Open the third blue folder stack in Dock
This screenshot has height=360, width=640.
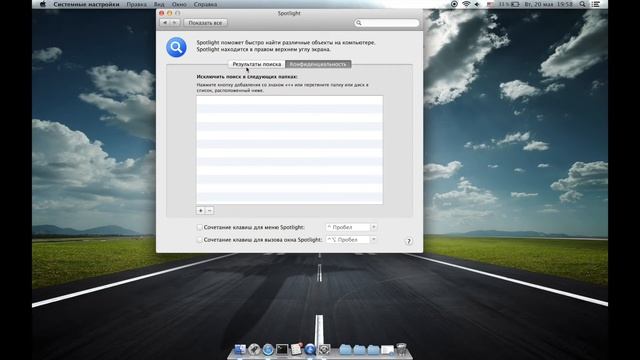coord(373,349)
